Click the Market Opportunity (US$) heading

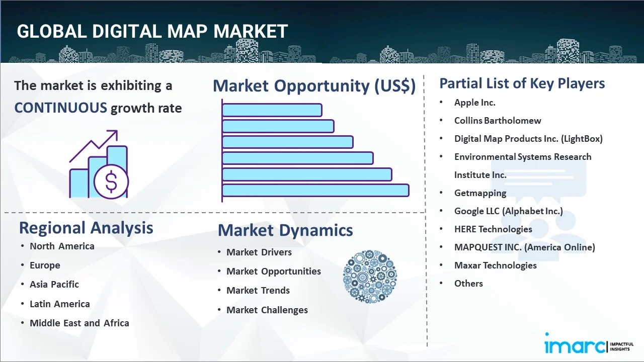tap(314, 86)
